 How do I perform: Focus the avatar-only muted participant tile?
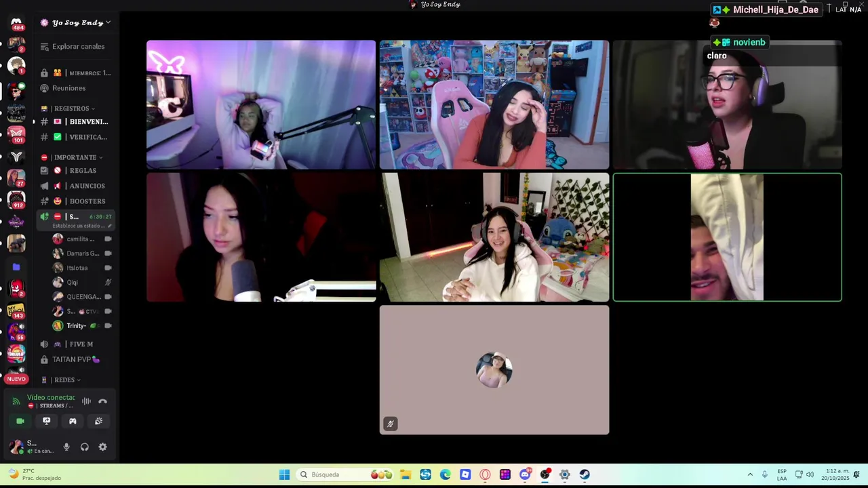point(494,370)
